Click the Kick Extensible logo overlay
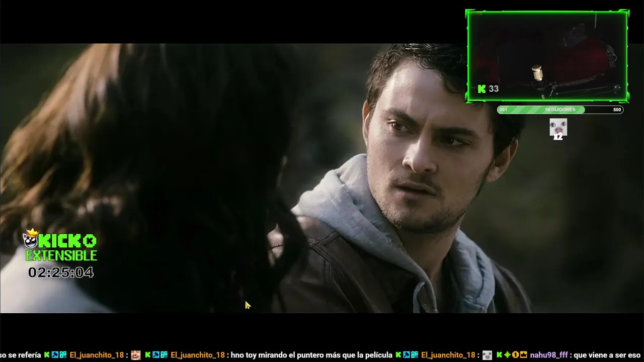Screen dimensions: 644x362 point(61,245)
